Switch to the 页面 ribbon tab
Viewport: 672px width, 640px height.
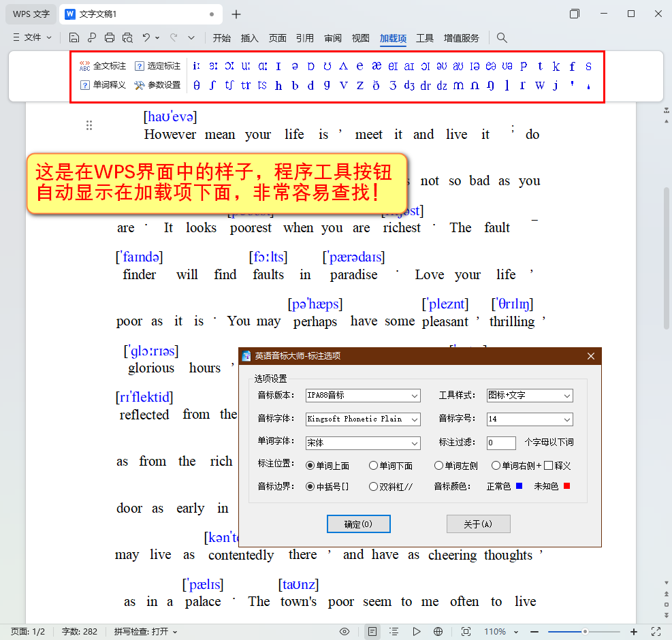pyautogui.click(x=277, y=38)
